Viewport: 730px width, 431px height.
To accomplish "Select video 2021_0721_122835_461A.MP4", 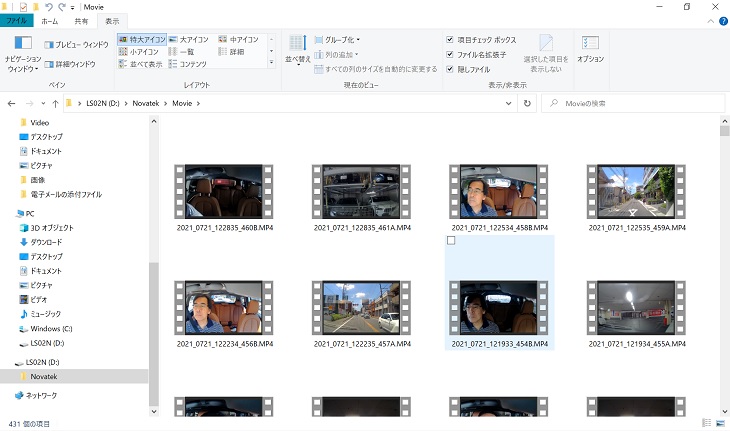I will (362, 198).
